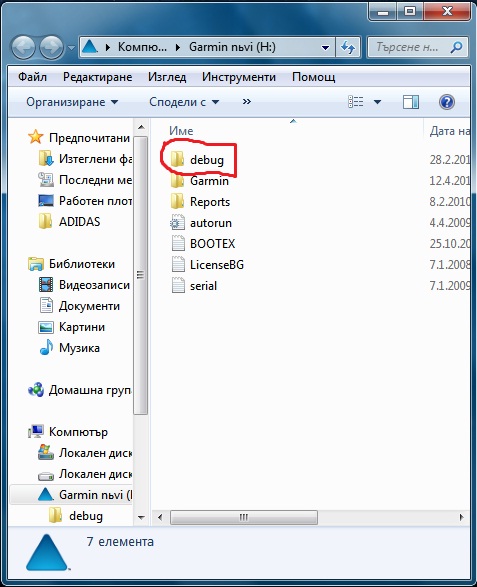
Task: Sort by the Име column header
Action: [181, 131]
